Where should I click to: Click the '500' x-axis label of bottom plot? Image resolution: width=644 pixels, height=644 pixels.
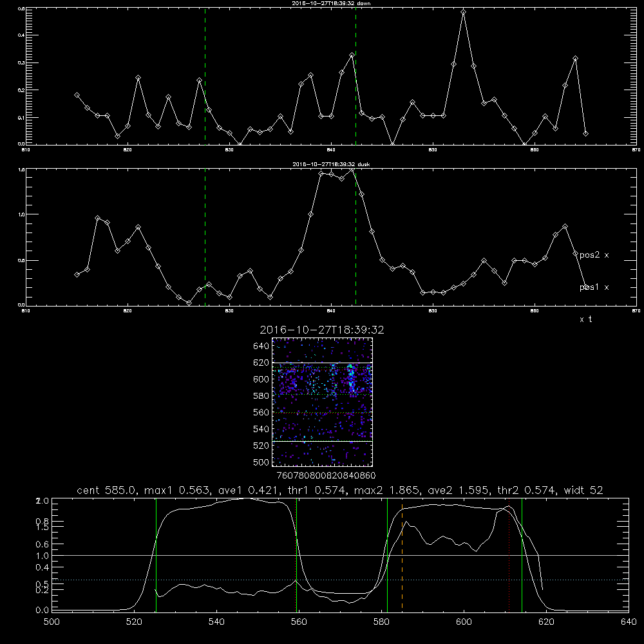52,622
